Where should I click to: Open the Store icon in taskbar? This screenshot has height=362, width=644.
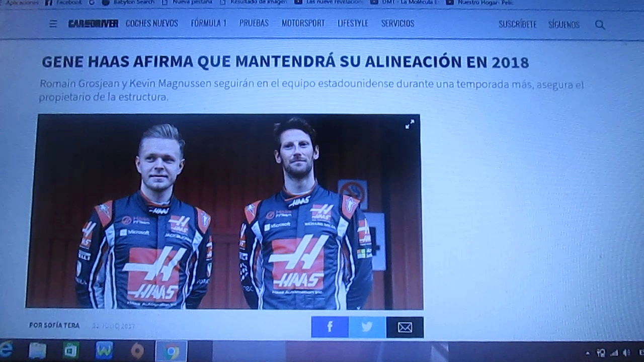coord(71,350)
